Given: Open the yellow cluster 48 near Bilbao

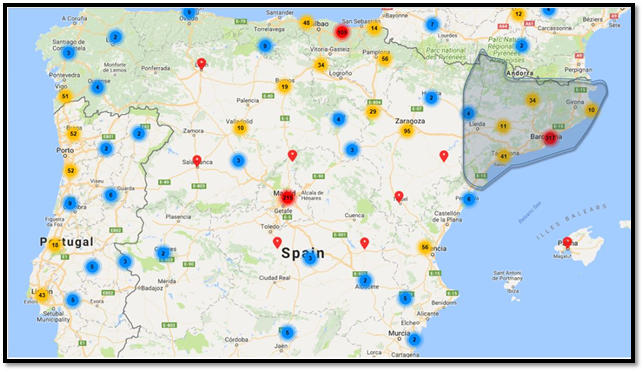Looking at the screenshot, I should click(x=306, y=23).
